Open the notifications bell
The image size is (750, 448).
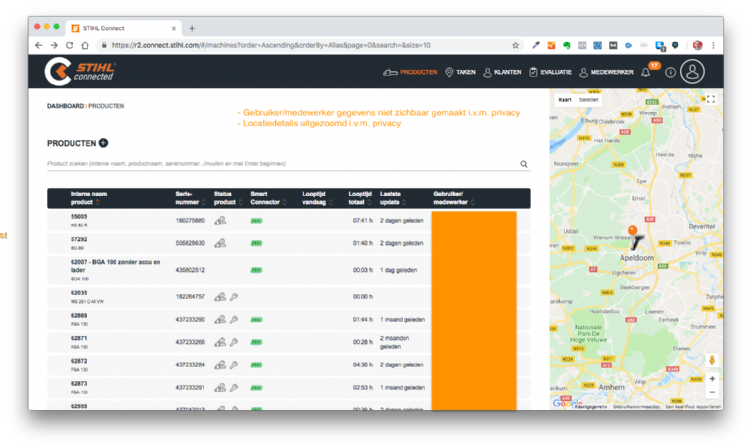coord(646,72)
